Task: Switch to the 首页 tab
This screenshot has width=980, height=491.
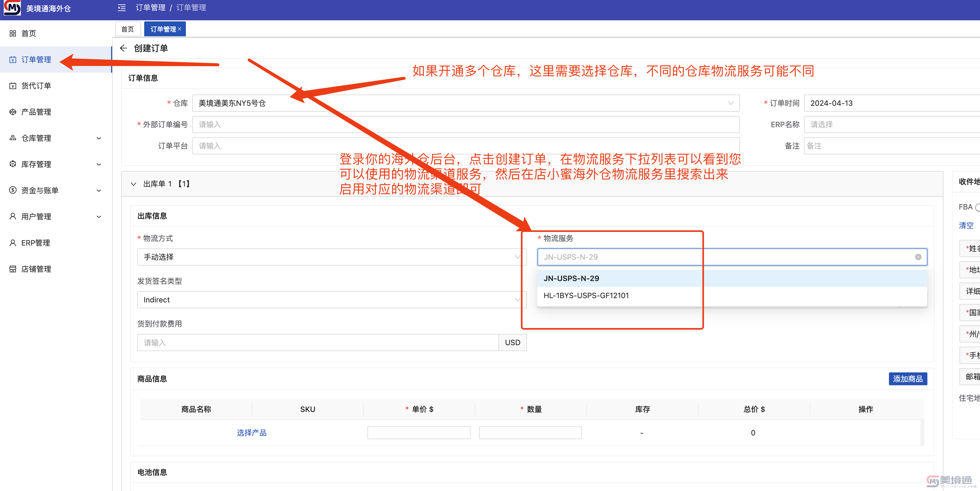Action: tap(128, 29)
